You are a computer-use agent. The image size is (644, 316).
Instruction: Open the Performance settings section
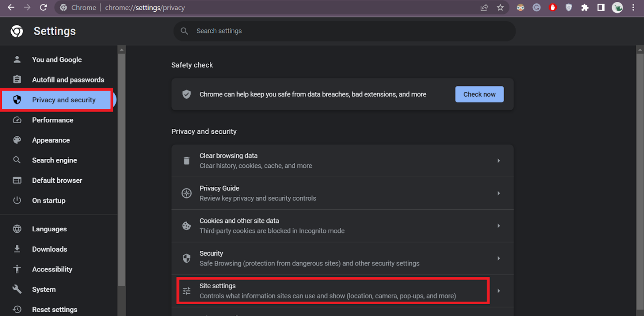[53, 120]
